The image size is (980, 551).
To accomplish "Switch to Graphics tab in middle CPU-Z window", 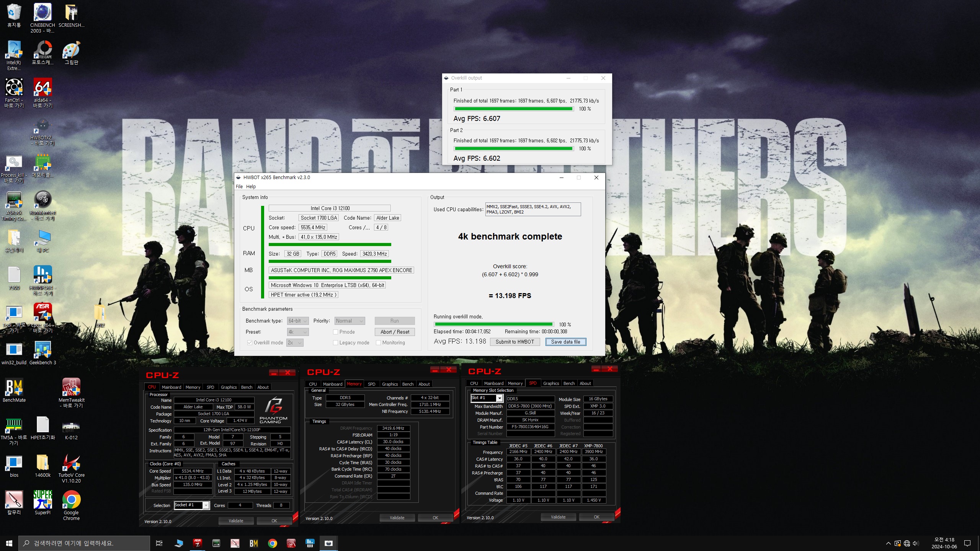I will pos(390,384).
